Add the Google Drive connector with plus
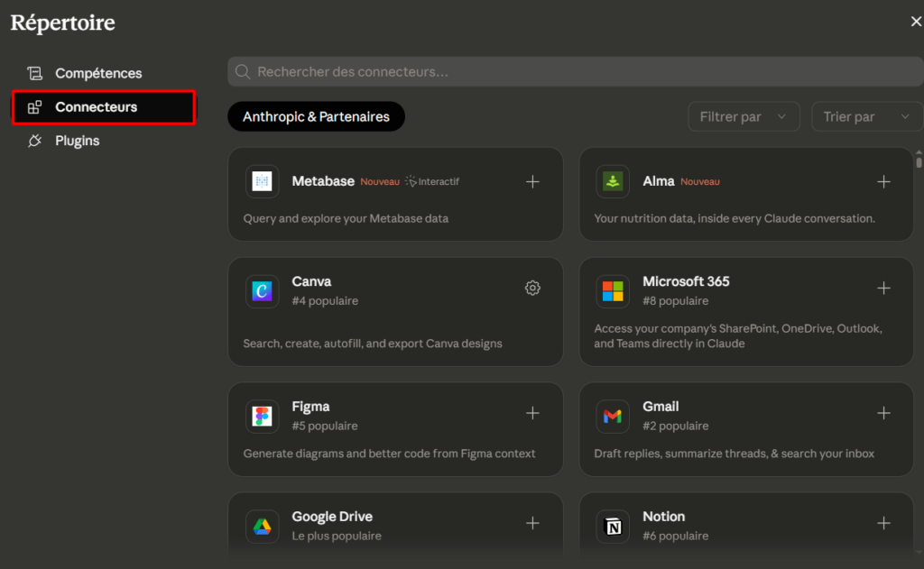 click(532, 523)
